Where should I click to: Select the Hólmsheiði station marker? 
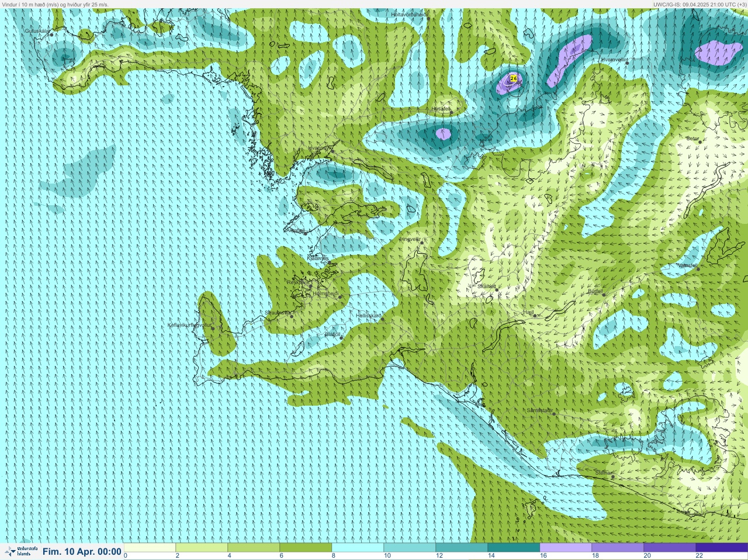[340, 297]
